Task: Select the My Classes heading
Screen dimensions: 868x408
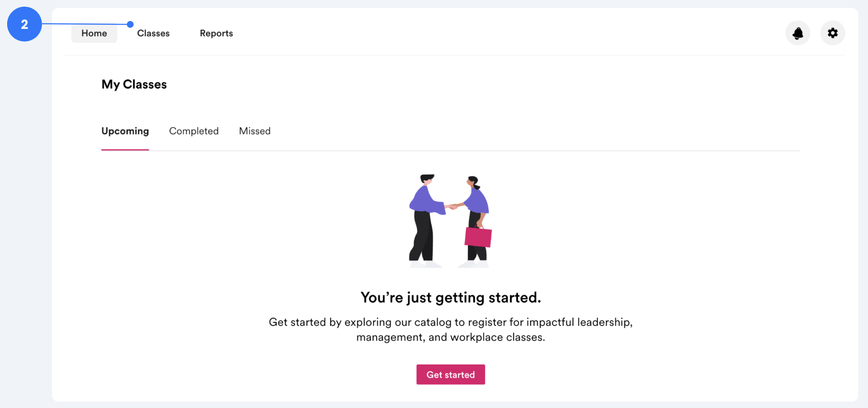Action: (x=134, y=84)
